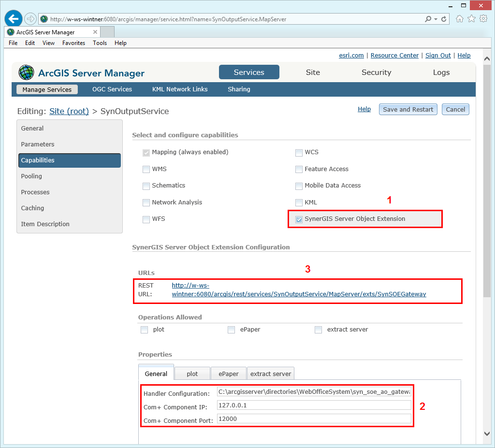Check the Feature Access capability
The height and width of the screenshot is (448, 495).
299,169
